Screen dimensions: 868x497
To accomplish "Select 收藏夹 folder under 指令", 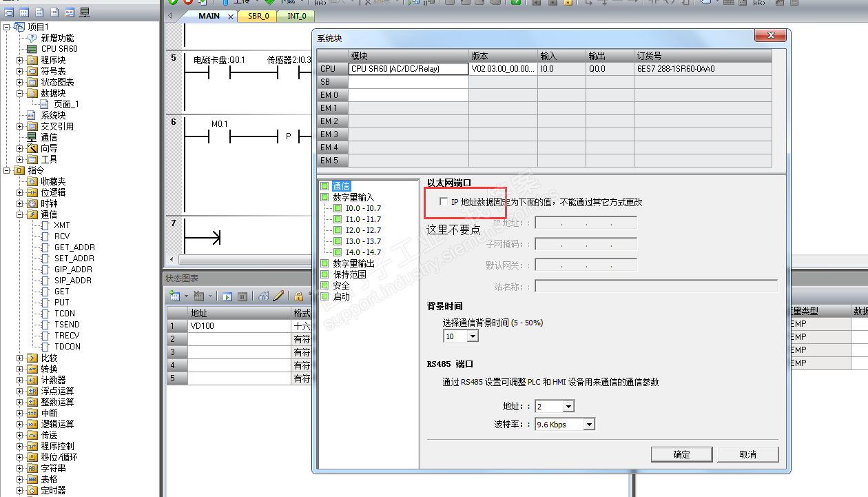I will point(53,181).
